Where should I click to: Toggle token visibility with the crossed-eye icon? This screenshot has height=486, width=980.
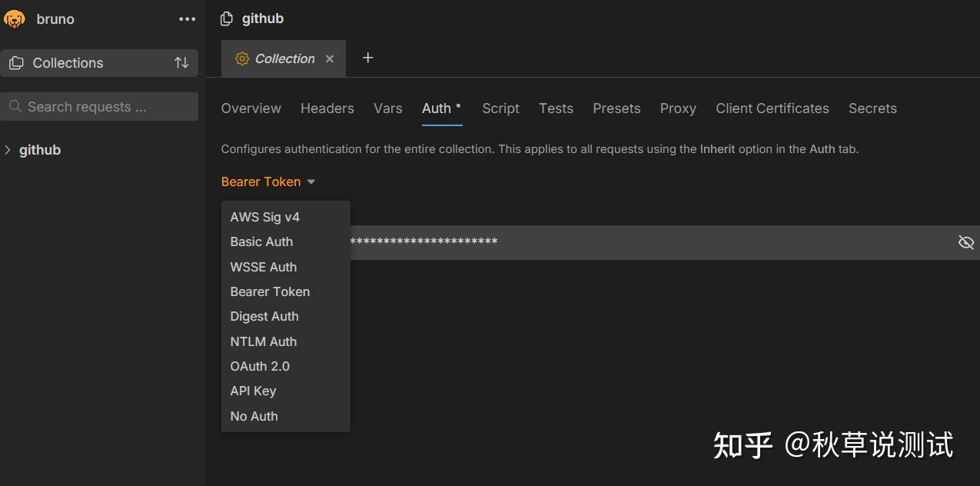[966, 243]
